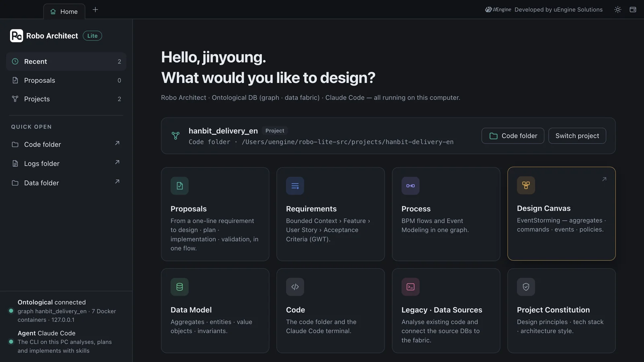644x362 pixels.
Task: Open Data folder from Quick Open
Action: 66,183
